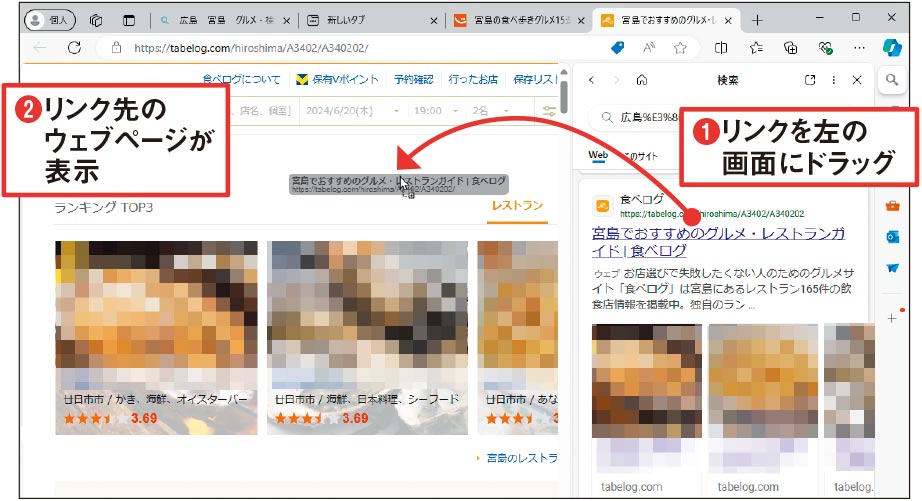Click the 食べログ site favicon in result
922x501 pixels.
603,206
